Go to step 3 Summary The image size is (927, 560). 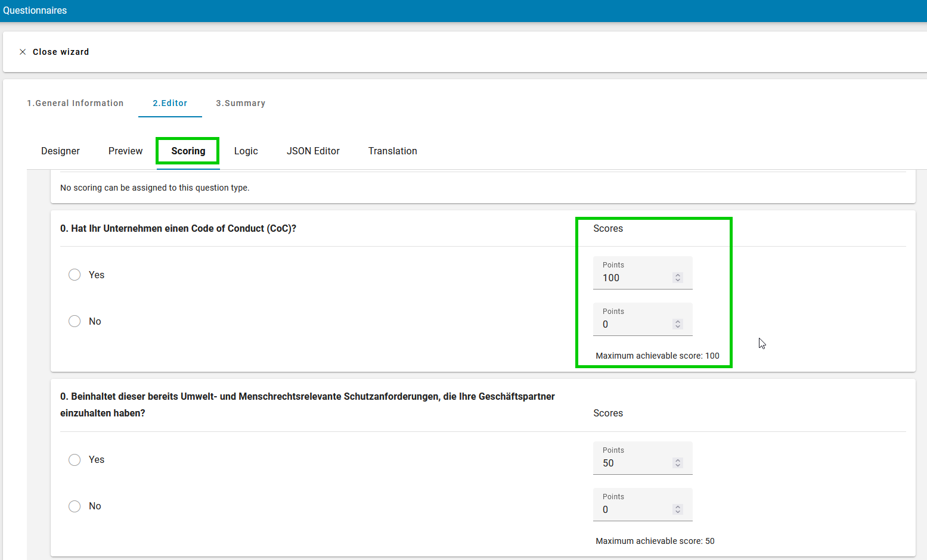(x=240, y=103)
